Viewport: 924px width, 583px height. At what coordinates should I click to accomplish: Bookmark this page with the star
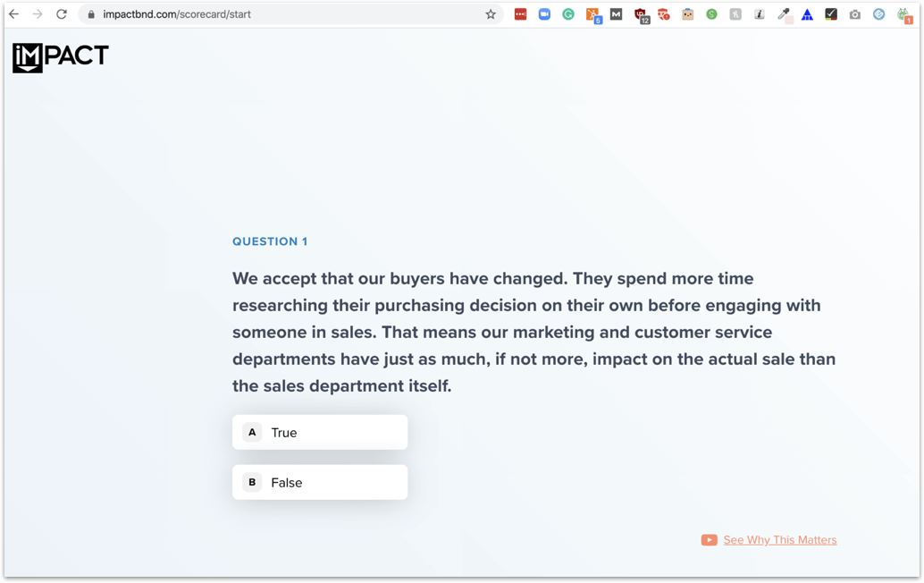pyautogui.click(x=491, y=14)
